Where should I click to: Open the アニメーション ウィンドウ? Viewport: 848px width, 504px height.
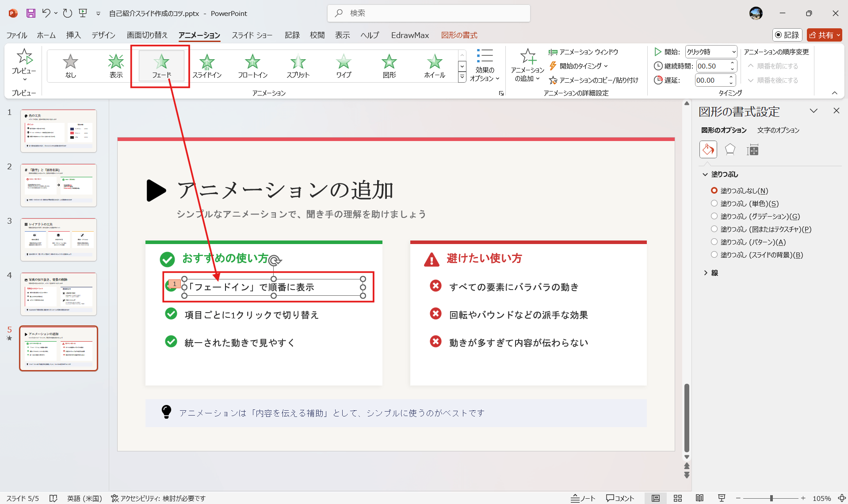tap(583, 51)
